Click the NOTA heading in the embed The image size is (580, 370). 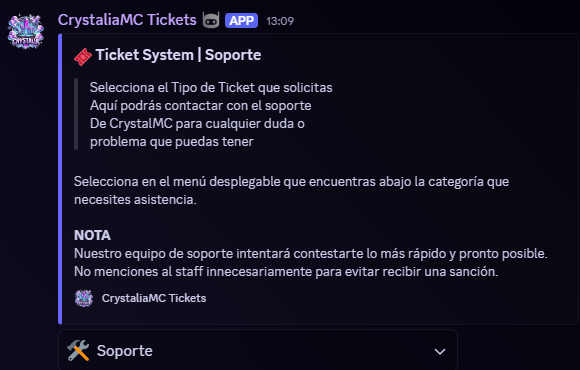[x=92, y=235]
